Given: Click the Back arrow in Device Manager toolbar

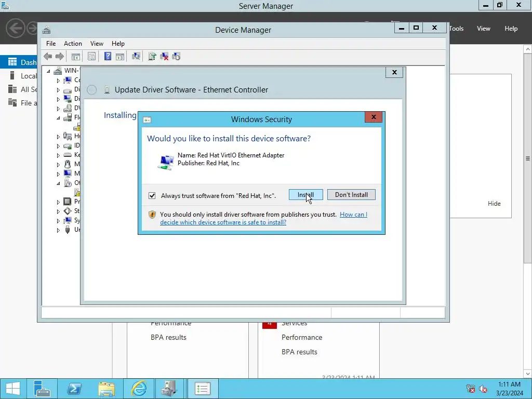Looking at the screenshot, I should [x=48, y=56].
